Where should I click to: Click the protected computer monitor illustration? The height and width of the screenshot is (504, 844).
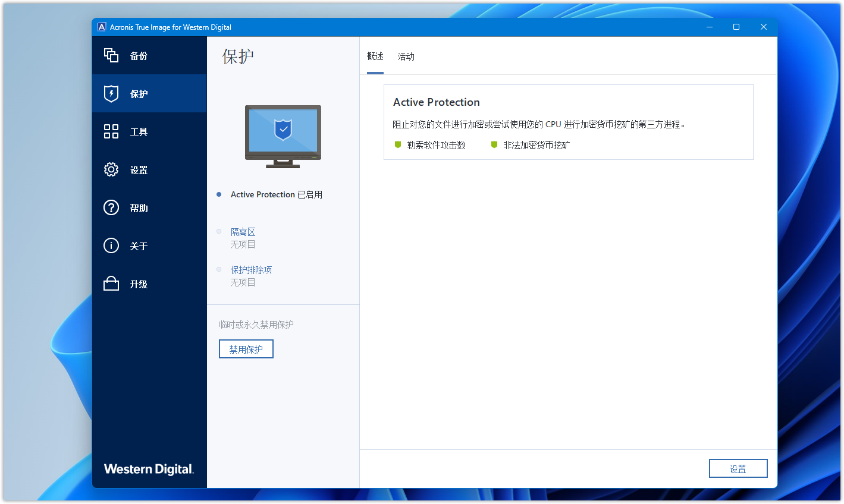coord(283,136)
